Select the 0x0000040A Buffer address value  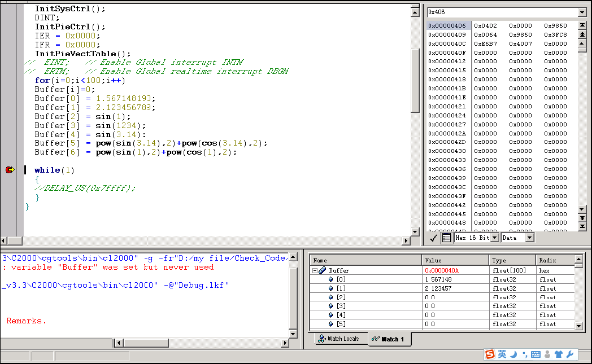pyautogui.click(x=441, y=270)
